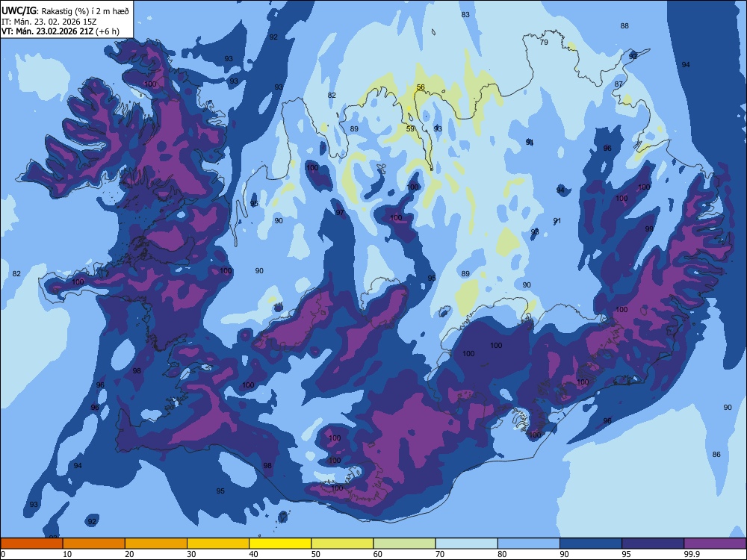Click the pale green 60–70 legend swatch
This screenshot has width=747, height=560.
[404, 544]
